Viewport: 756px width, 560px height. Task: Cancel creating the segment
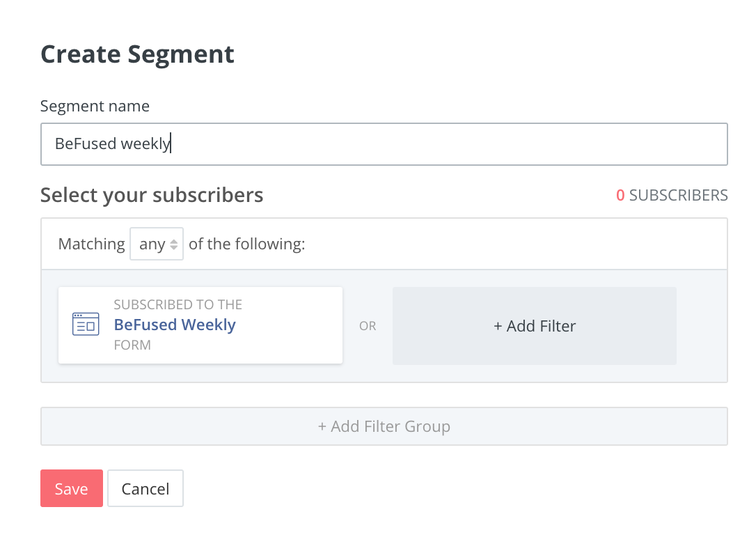click(145, 488)
